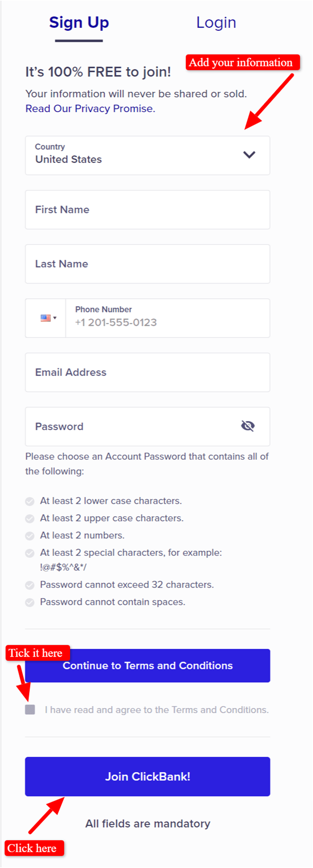Toggle password visibility eye icon
313x868 pixels.
(x=248, y=426)
